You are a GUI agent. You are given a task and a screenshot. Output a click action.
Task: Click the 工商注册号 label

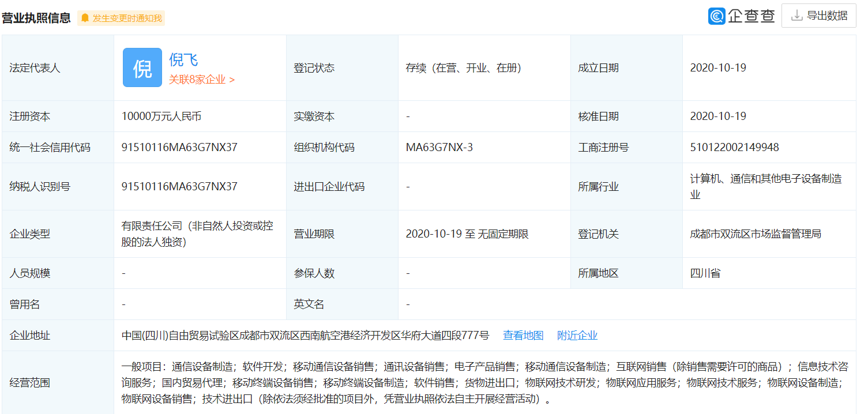coord(604,148)
